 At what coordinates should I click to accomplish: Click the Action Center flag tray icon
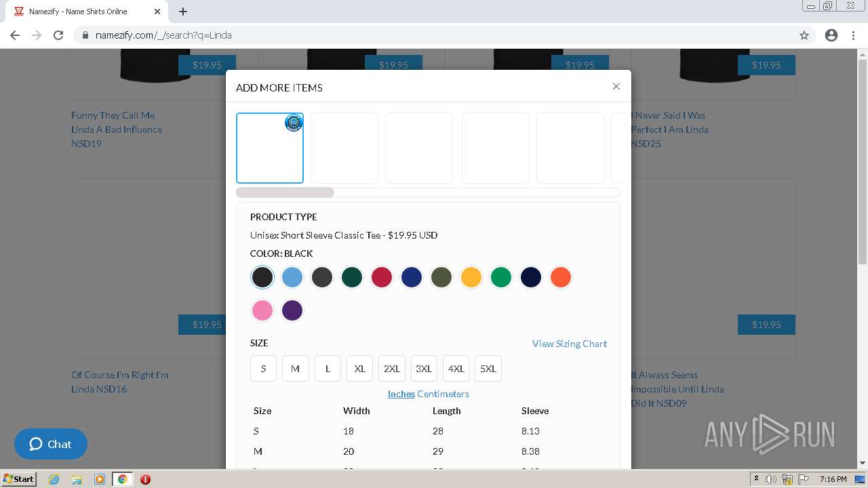804,479
